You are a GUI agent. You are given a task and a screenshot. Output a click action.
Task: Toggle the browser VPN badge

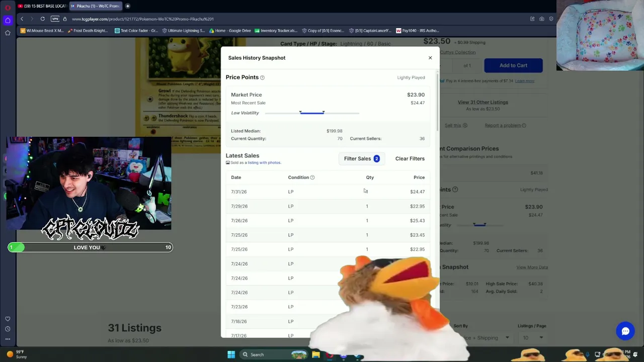55,19
